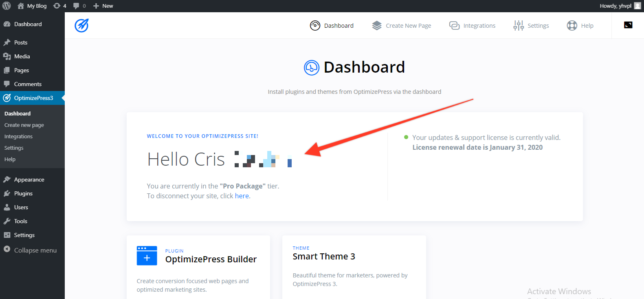Click Howdy, yhvpl account link

[615, 6]
